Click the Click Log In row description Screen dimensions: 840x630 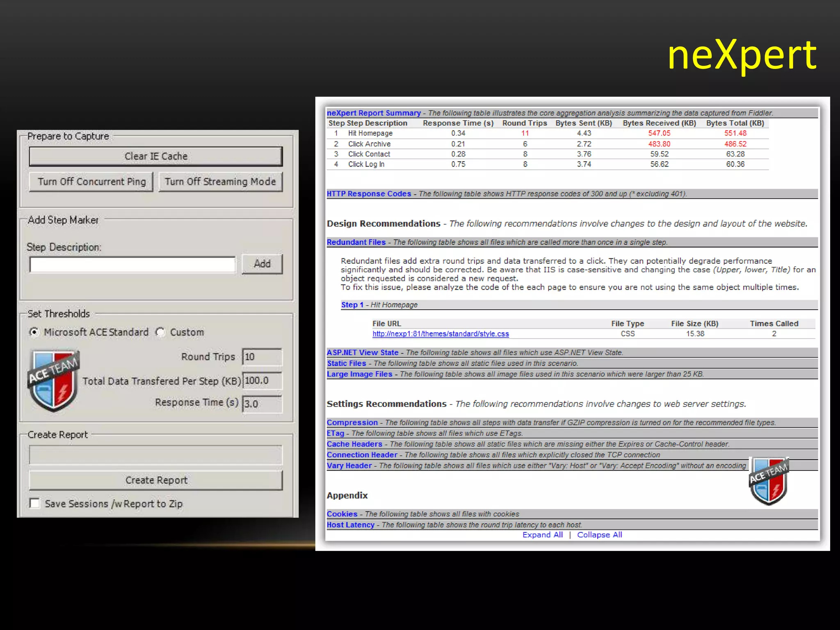pyautogui.click(x=366, y=164)
